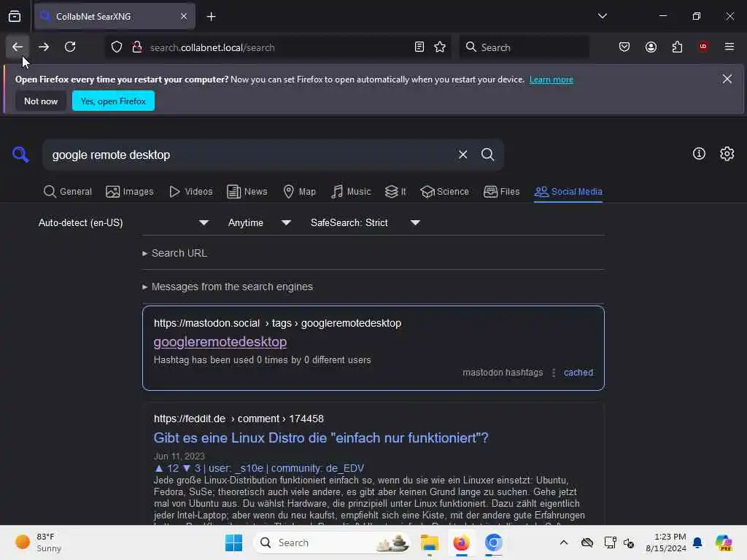
Task: View site security padlock information
Action: click(x=137, y=47)
